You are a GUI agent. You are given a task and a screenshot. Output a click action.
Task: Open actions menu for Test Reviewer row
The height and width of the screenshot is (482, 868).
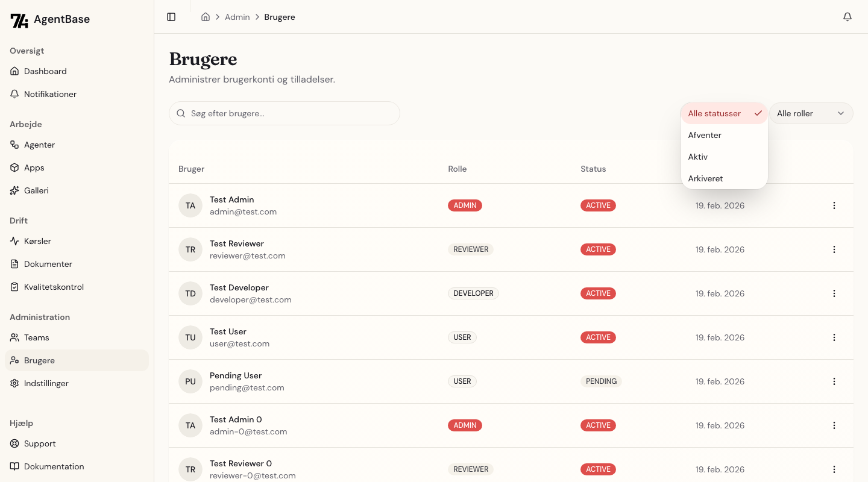834,249
